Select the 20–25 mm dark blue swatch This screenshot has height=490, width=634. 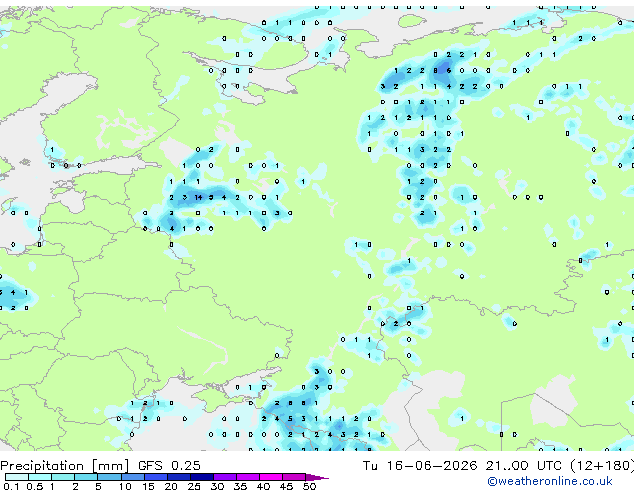[178, 477]
